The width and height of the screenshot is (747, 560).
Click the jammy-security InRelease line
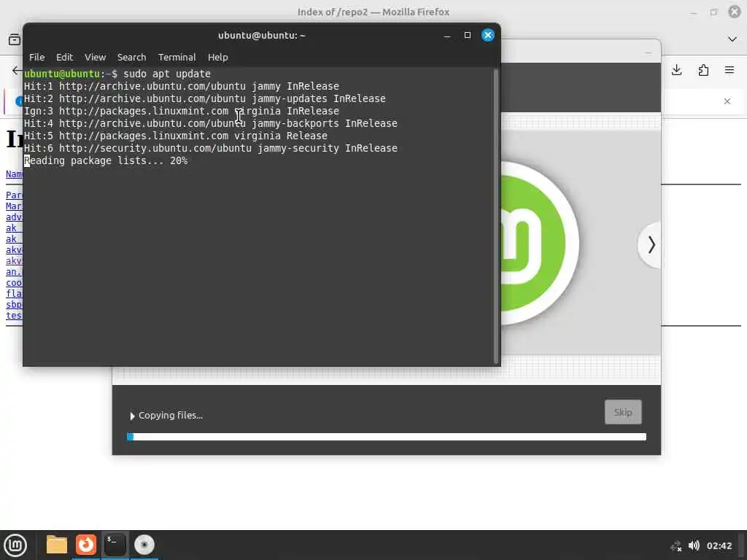point(211,148)
